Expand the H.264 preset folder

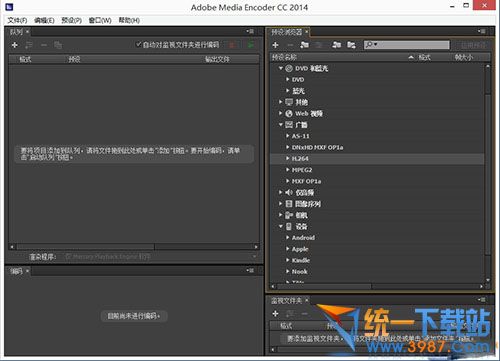click(287, 158)
